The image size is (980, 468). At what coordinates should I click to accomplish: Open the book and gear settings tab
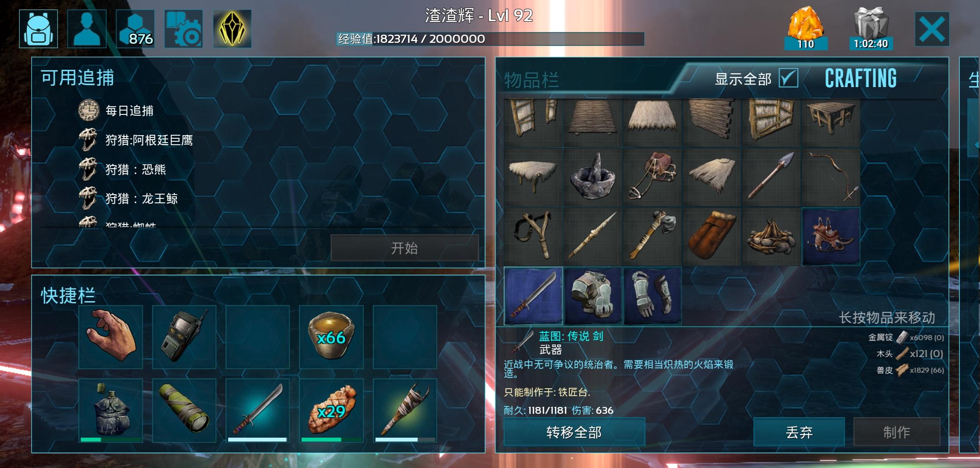[x=183, y=29]
